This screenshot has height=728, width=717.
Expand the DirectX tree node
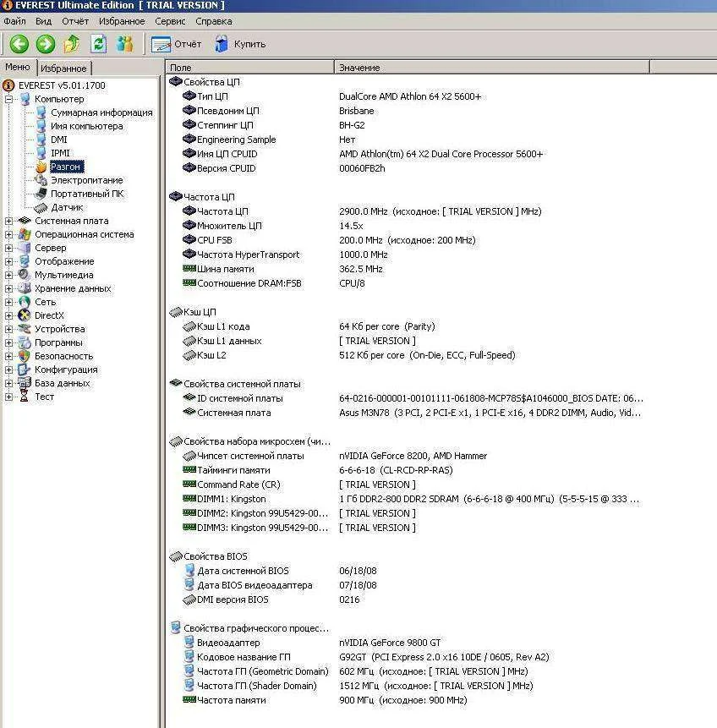[9, 315]
